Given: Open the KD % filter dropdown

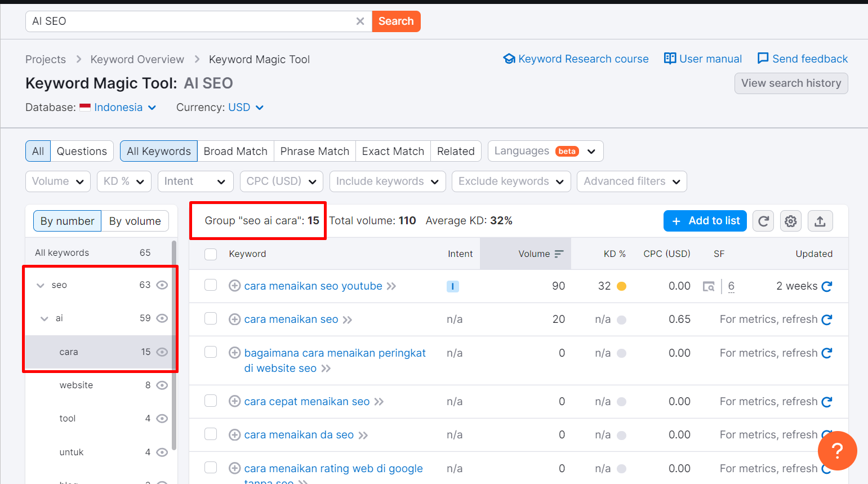Looking at the screenshot, I should pyautogui.click(x=124, y=181).
